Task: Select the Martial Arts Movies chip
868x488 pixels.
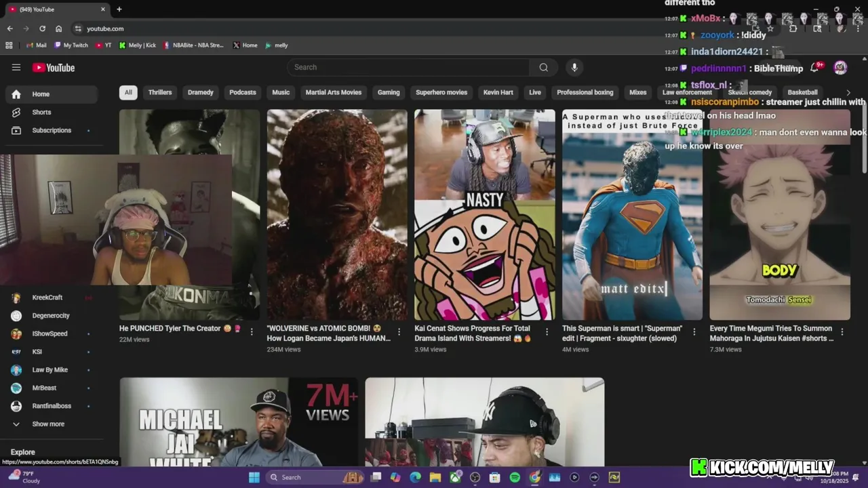Action: (334, 92)
